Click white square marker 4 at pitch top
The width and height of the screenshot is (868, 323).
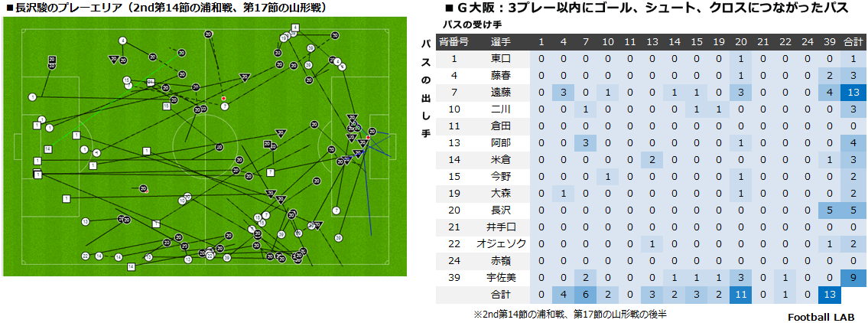296,28
